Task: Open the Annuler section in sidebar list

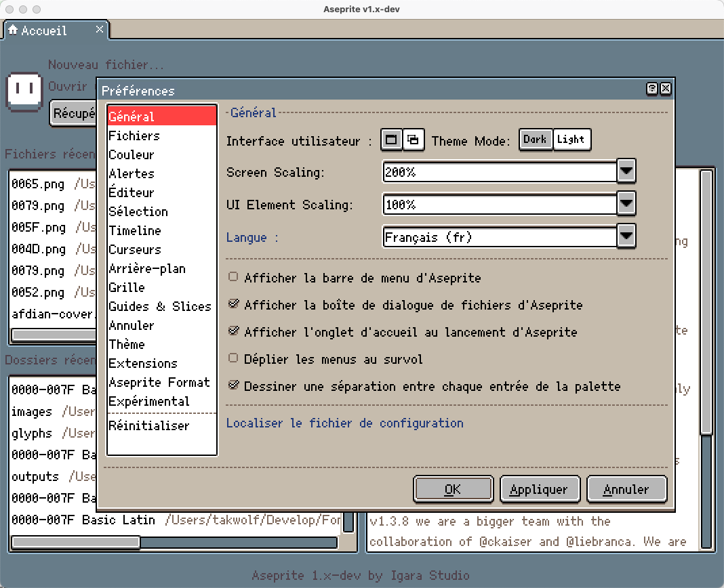Action: pyautogui.click(x=161, y=325)
